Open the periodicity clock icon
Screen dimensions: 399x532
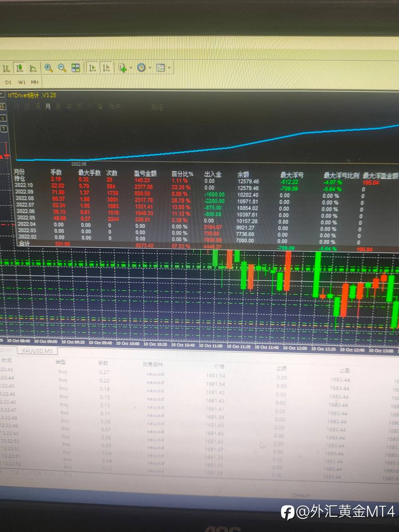[141, 67]
